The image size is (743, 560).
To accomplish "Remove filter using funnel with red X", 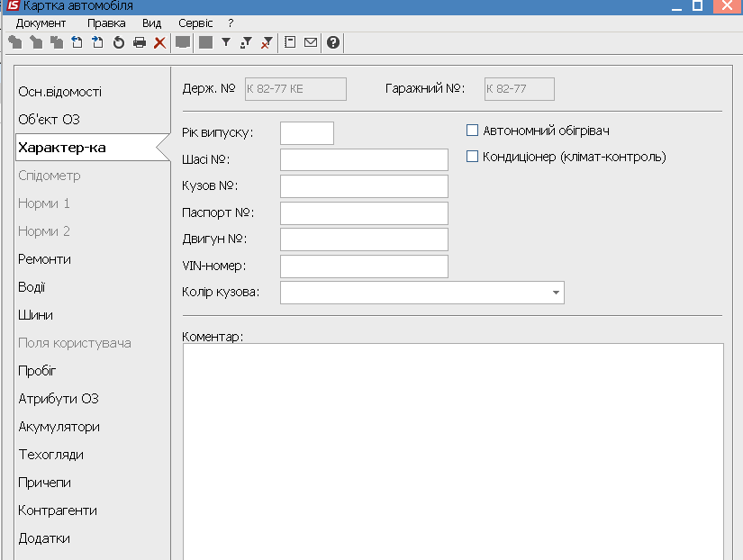I will click(x=267, y=42).
